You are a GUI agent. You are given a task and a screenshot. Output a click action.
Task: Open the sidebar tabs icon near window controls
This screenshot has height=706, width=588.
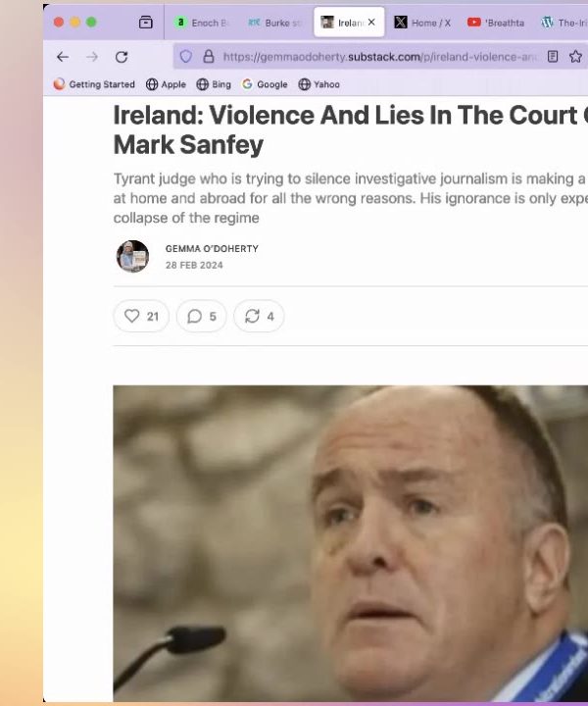click(x=145, y=22)
